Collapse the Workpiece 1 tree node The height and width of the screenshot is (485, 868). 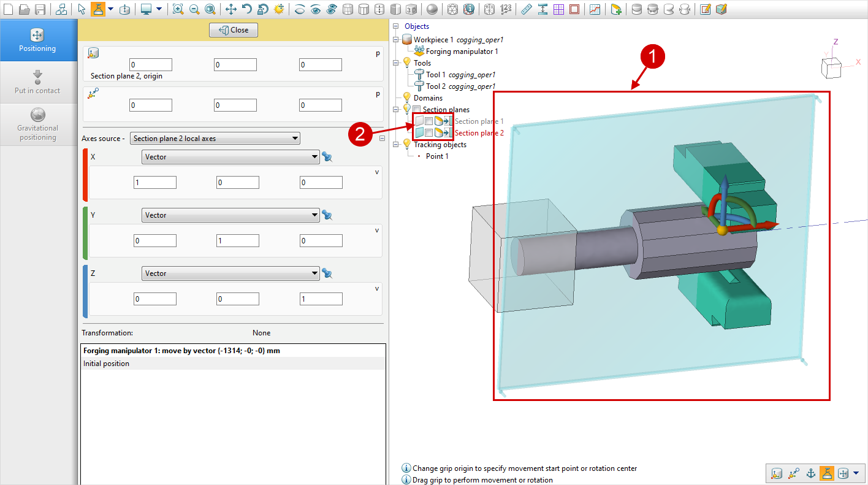coord(395,40)
